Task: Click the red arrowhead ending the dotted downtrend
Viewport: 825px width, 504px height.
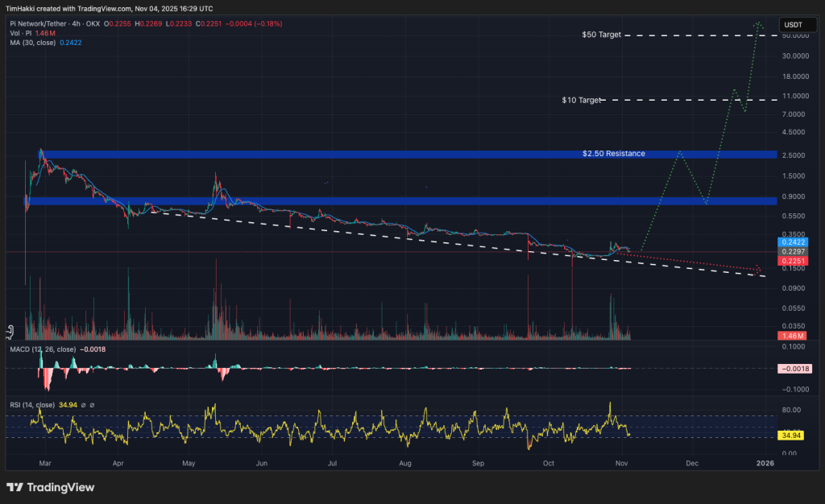Action: [x=757, y=269]
